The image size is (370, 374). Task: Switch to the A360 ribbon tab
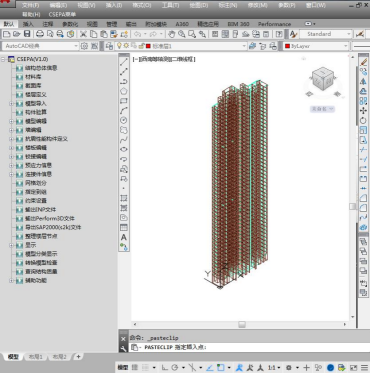coord(182,24)
